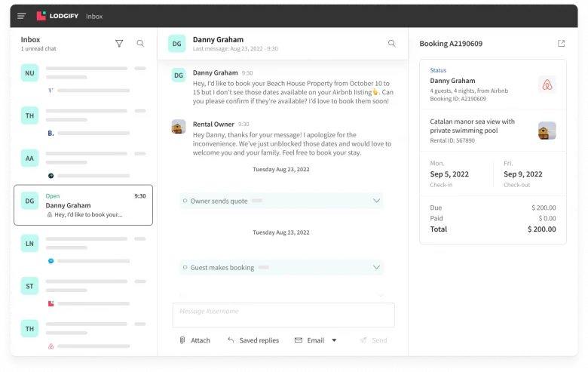Click the Lodgify channel icon under ST chat
This screenshot has width=588, height=372.
tap(51, 303)
